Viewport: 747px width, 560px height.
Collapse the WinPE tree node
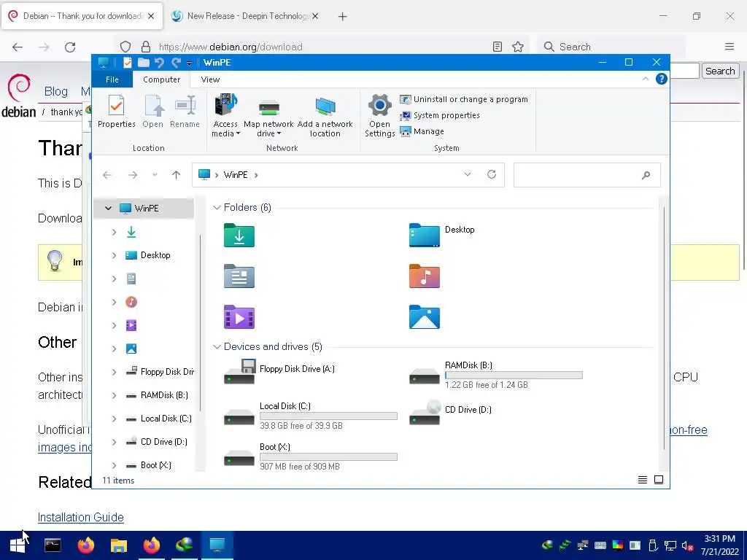point(108,208)
